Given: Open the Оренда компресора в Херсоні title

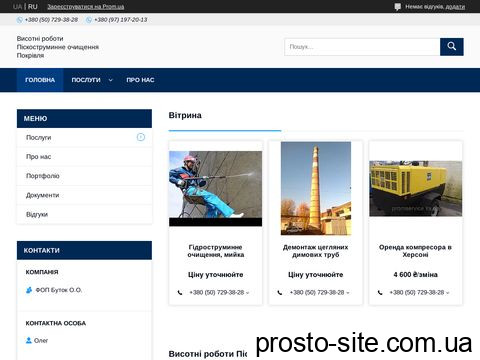Looking at the screenshot, I should tap(415, 251).
